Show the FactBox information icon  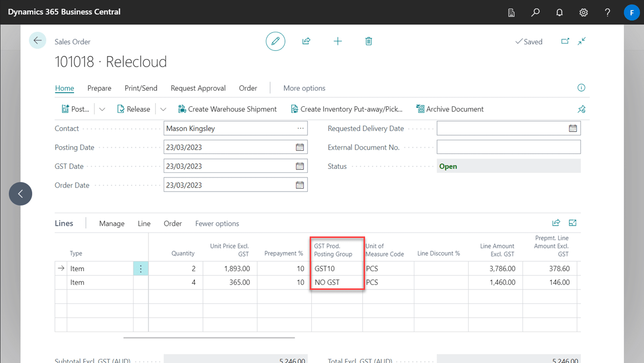pyautogui.click(x=582, y=88)
